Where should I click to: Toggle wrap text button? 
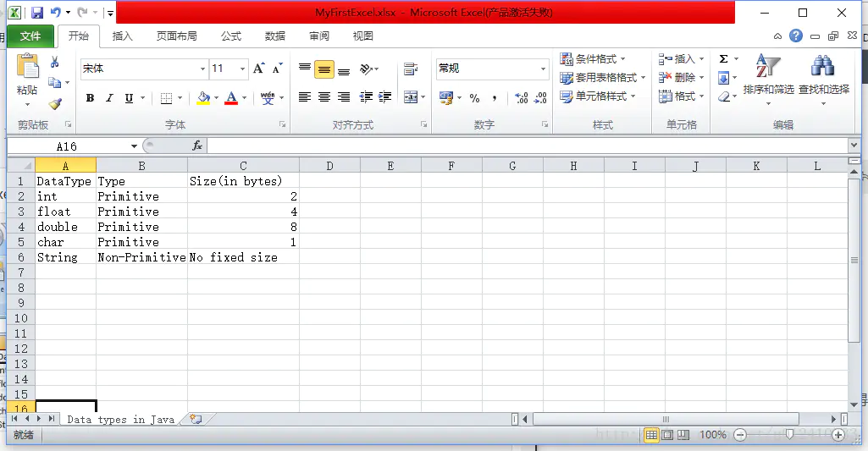click(411, 69)
